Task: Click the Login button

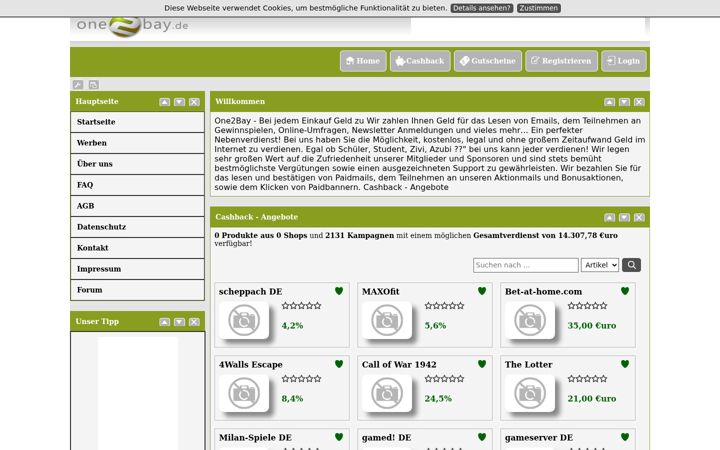Action: [x=624, y=61]
